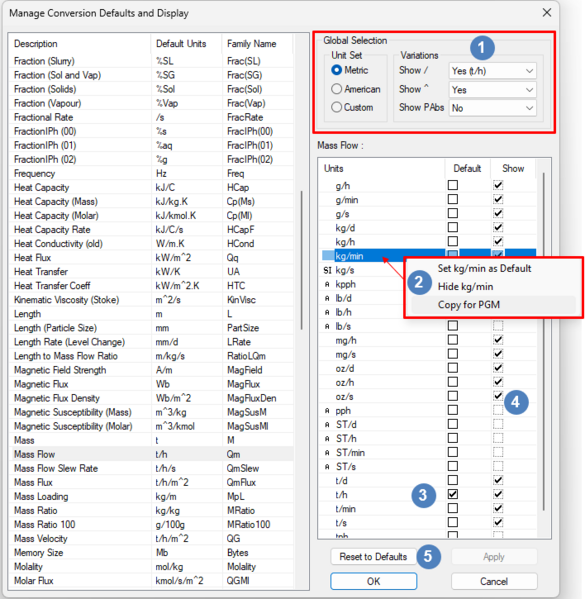The image size is (585, 599).
Task: Click the OK button
Action: coord(373,581)
